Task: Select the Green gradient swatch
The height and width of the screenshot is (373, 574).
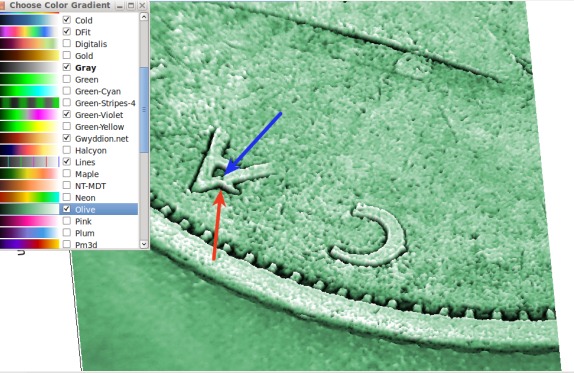Action: tap(29, 79)
